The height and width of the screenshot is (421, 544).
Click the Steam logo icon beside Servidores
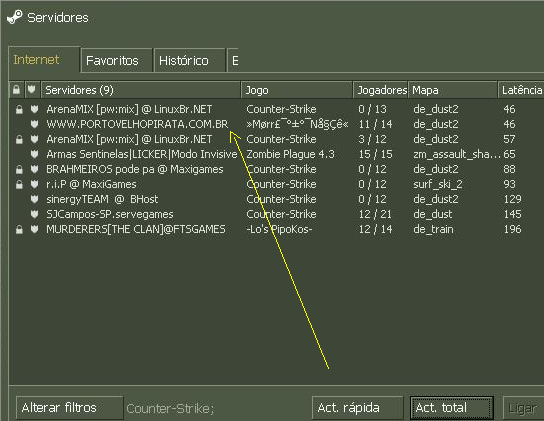coord(14,17)
